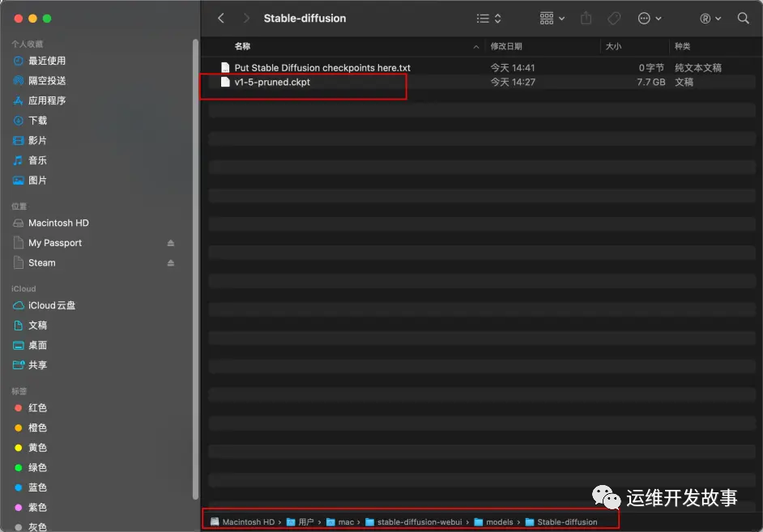
Task: Sort by the 种类 column header
Action: [x=682, y=46]
